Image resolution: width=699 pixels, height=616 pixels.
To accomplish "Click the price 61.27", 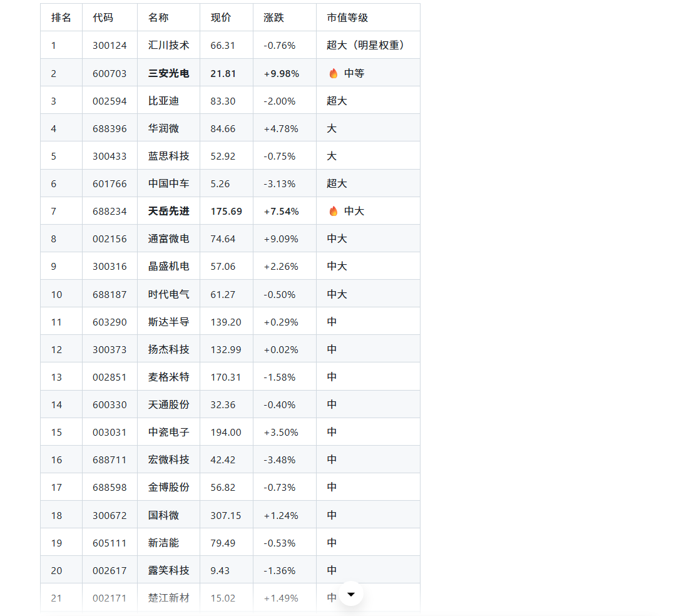I will coord(223,295).
